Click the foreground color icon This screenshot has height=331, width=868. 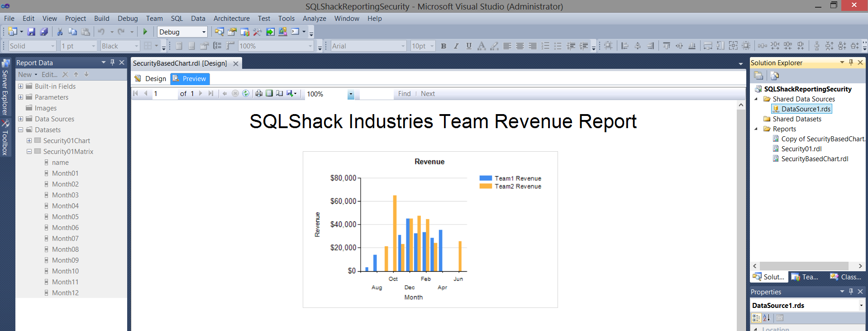coord(482,46)
